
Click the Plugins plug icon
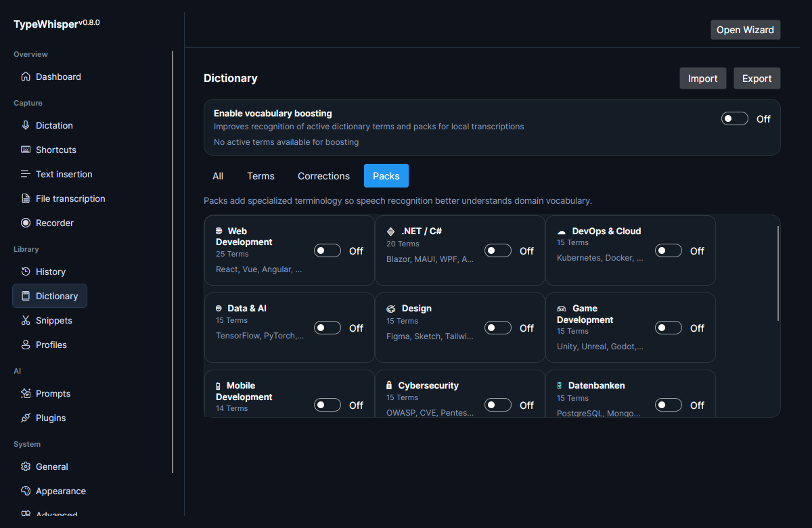[26, 418]
